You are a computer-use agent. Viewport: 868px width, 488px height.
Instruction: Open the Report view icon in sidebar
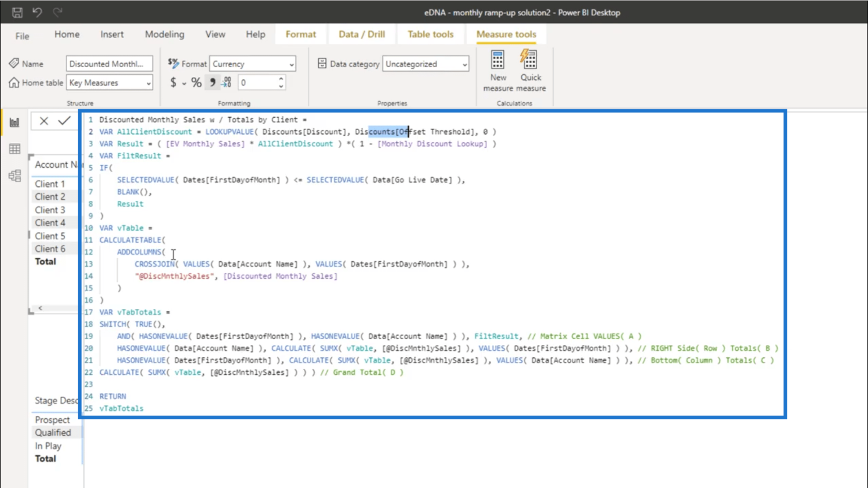14,122
